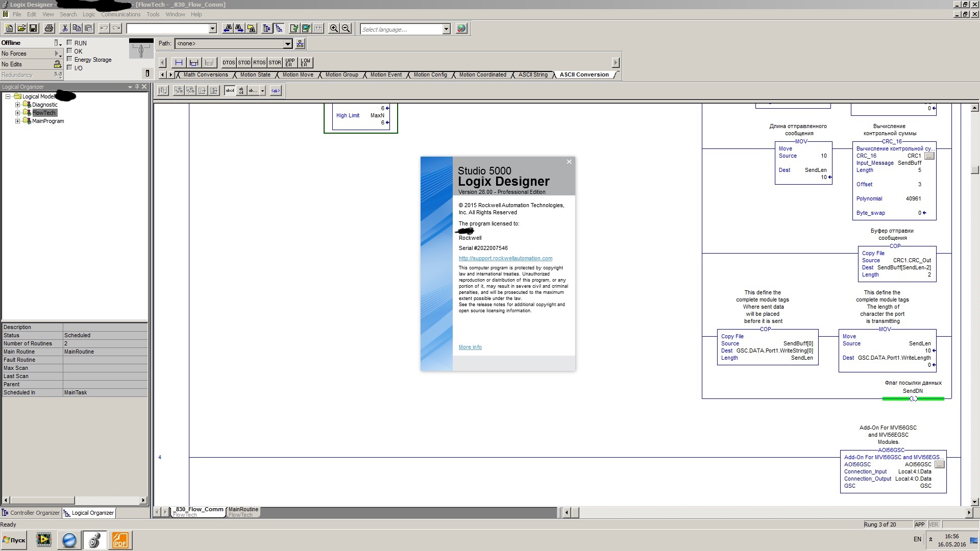Click the organizer horizontal scrollbar thumb
Image resolution: width=980 pixels, height=551 pixels.
click(42, 500)
